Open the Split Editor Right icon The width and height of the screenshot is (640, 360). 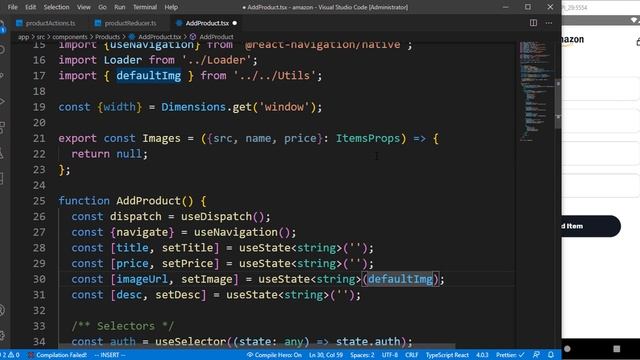click(533, 23)
